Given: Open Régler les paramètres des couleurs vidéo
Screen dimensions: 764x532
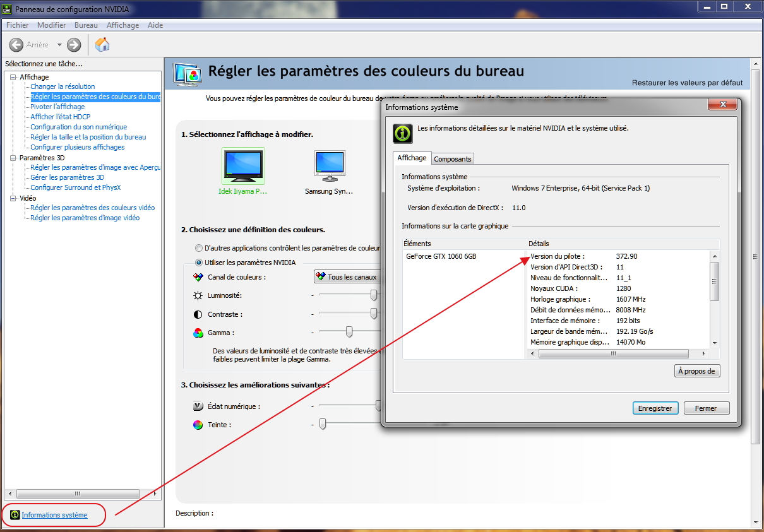Looking at the screenshot, I should (x=93, y=208).
